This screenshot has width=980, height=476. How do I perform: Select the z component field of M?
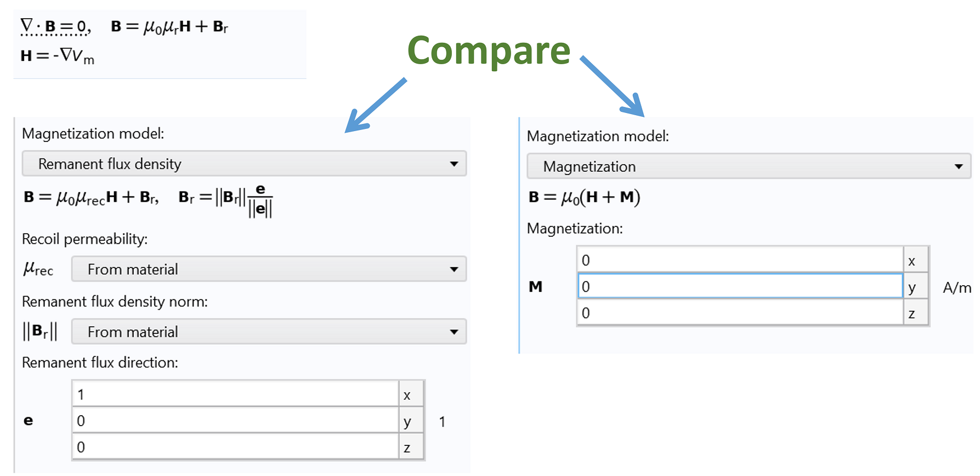click(739, 313)
